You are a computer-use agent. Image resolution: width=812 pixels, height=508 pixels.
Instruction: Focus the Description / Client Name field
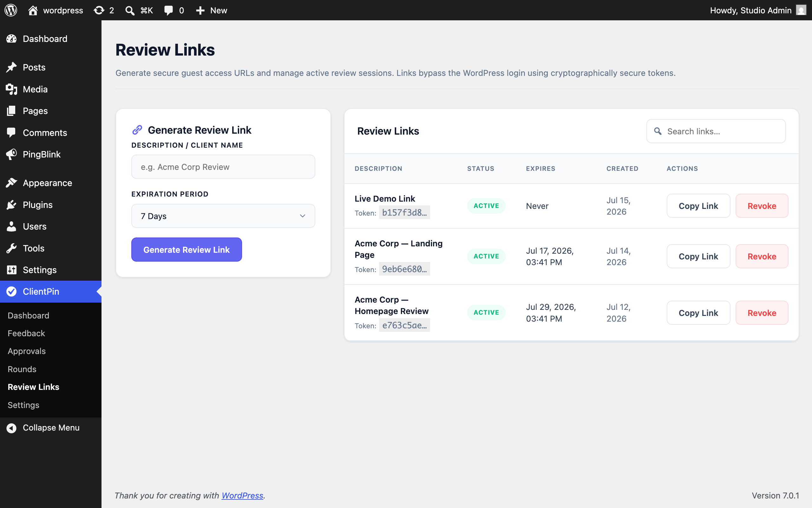click(223, 167)
